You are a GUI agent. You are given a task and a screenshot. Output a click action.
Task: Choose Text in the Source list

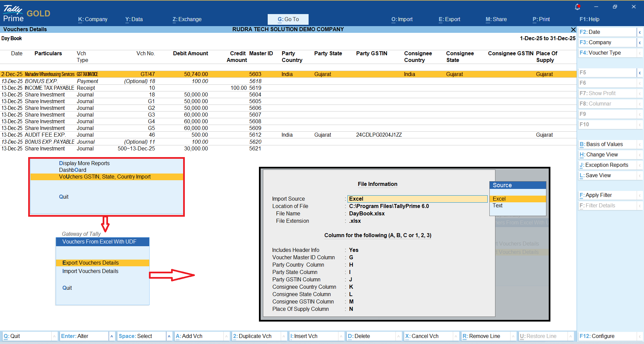coord(497,206)
